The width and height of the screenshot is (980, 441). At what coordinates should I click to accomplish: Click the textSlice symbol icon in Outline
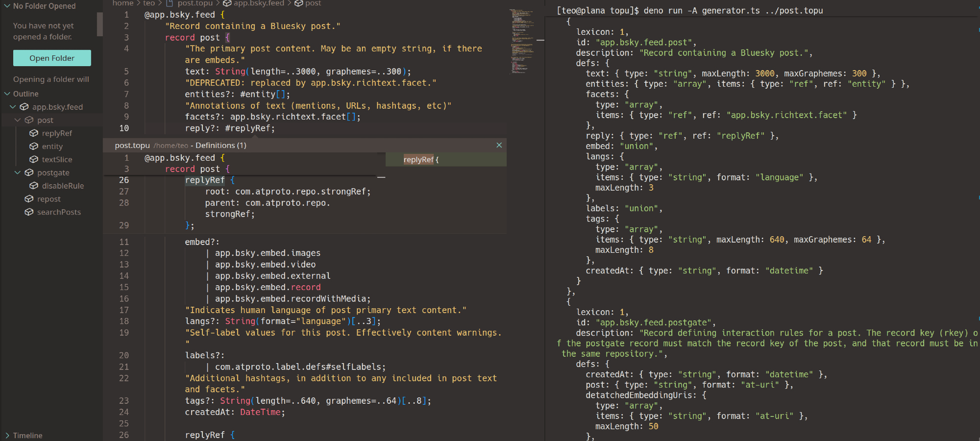click(x=34, y=159)
